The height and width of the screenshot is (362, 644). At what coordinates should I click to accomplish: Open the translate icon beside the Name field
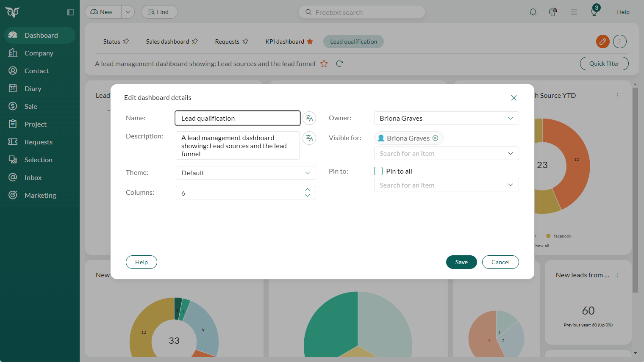[x=309, y=118]
